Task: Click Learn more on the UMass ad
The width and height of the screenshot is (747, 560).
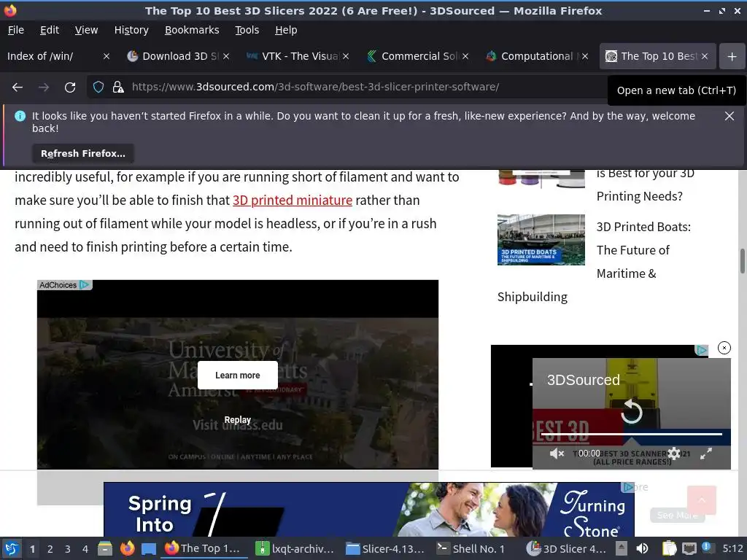Action: point(238,376)
